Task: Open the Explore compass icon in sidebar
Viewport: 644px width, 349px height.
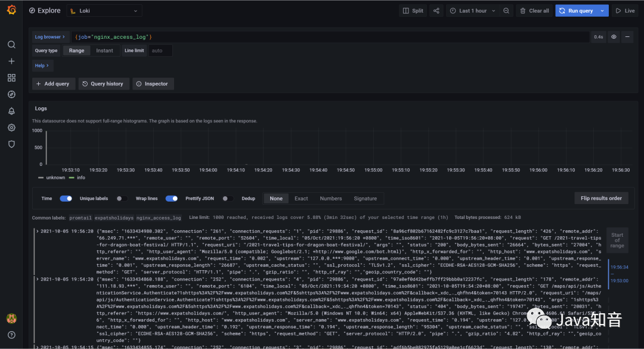Action: [11, 94]
